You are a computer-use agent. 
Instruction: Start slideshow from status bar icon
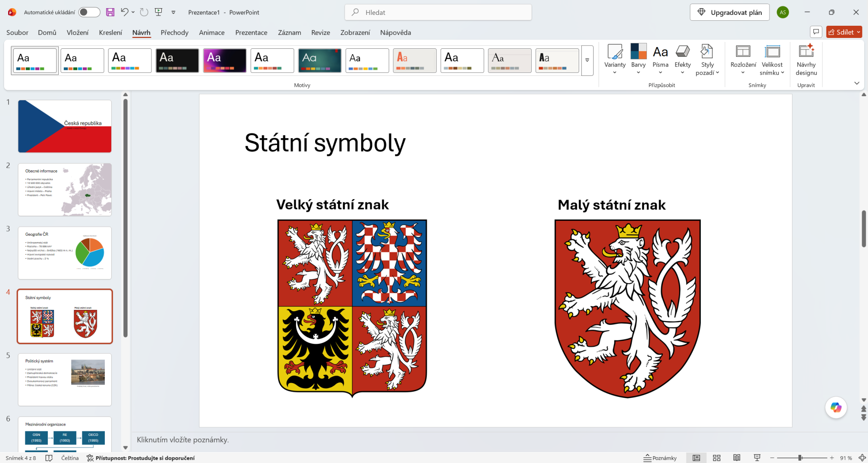[757, 458]
